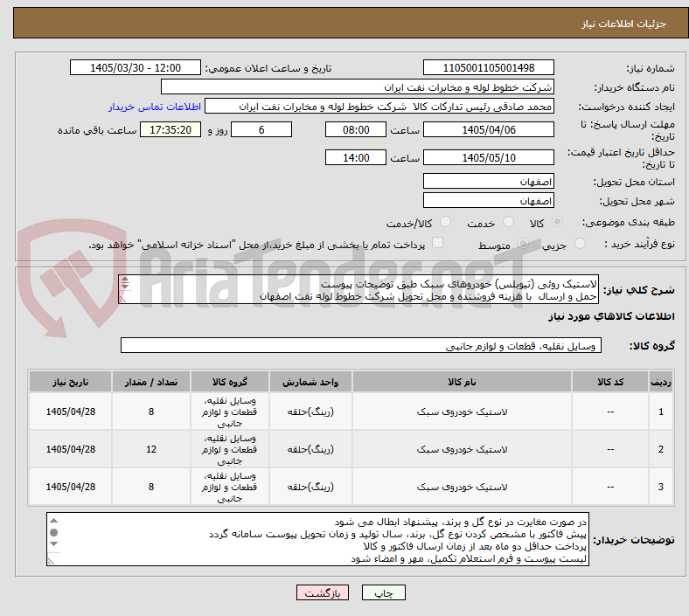Click the quantity 12 in row 2

pyautogui.click(x=151, y=450)
